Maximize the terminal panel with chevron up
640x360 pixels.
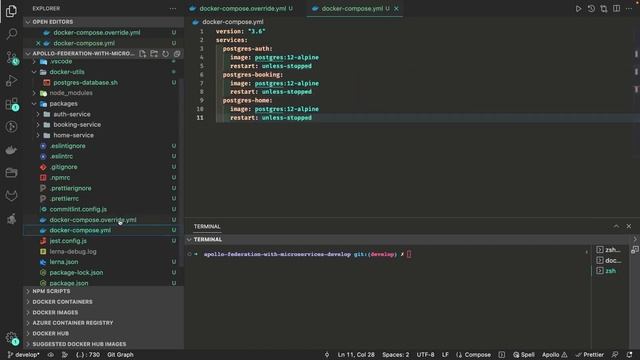pyautogui.click(x=616, y=226)
